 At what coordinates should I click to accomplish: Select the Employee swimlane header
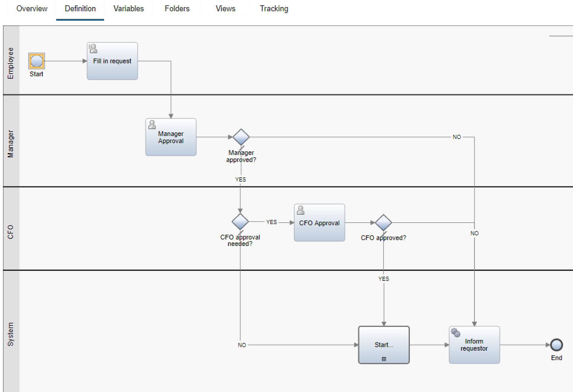click(11, 63)
